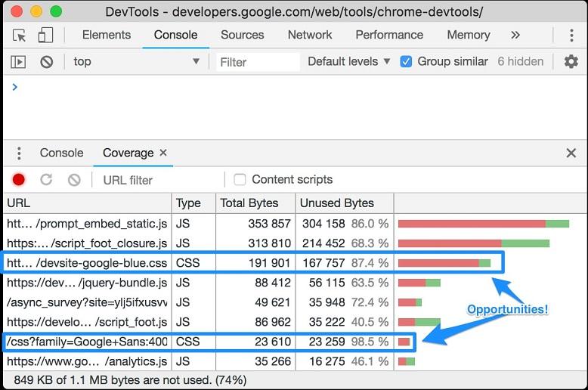Show more tabs using the double chevron
Viewport: 588px width, 390px height.
[515, 35]
